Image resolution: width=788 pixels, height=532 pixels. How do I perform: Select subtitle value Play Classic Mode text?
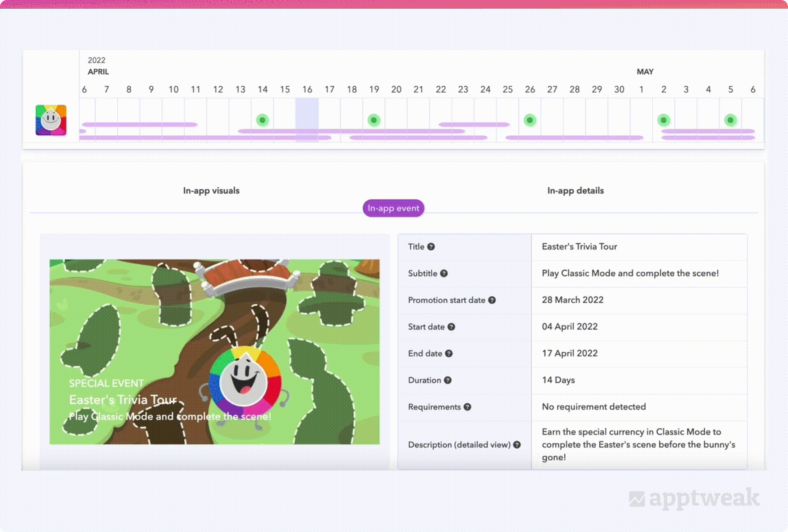coord(630,273)
